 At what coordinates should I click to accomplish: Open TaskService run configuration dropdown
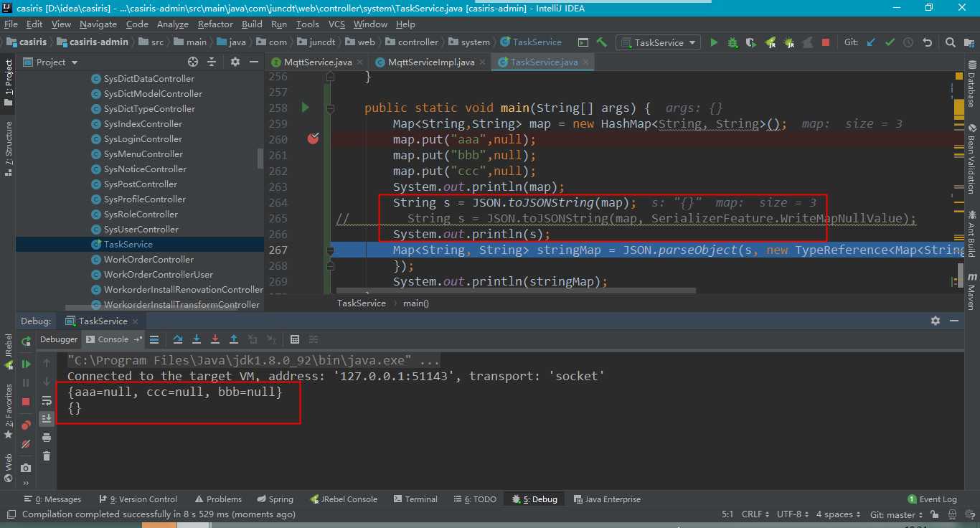(x=659, y=42)
